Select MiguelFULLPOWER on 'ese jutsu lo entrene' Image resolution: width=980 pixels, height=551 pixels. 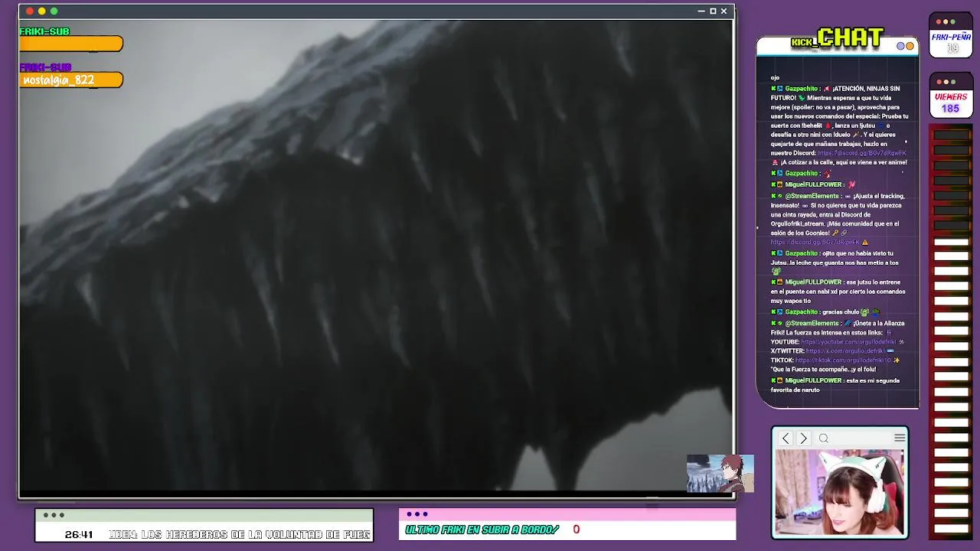coord(813,282)
